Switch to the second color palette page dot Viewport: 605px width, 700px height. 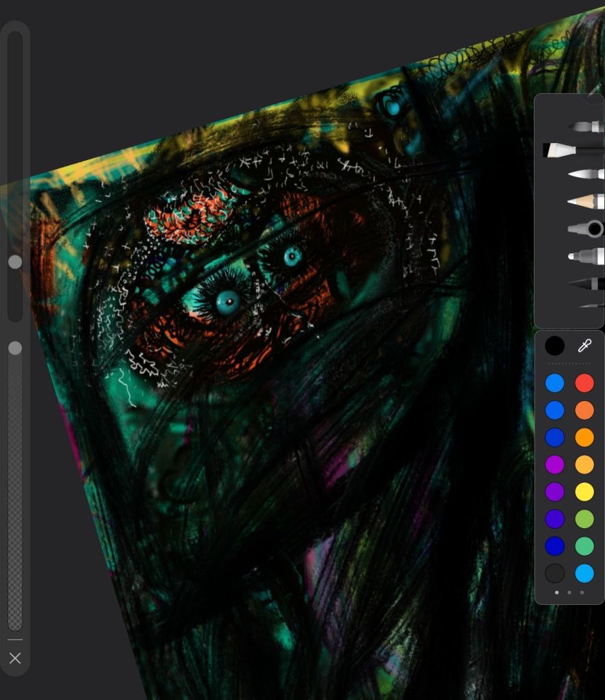click(569, 593)
